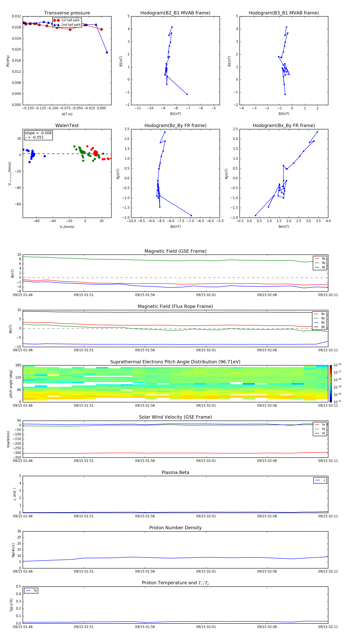The height and width of the screenshot is (644, 351).
Task: Click the 'Vsw(km/s)' axis label
Action: (x=8, y=439)
